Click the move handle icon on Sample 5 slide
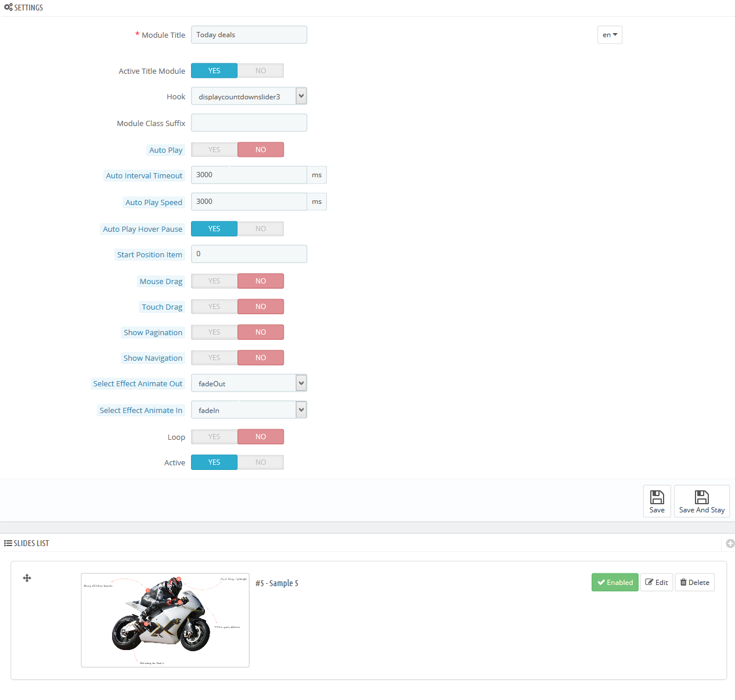 [27, 578]
